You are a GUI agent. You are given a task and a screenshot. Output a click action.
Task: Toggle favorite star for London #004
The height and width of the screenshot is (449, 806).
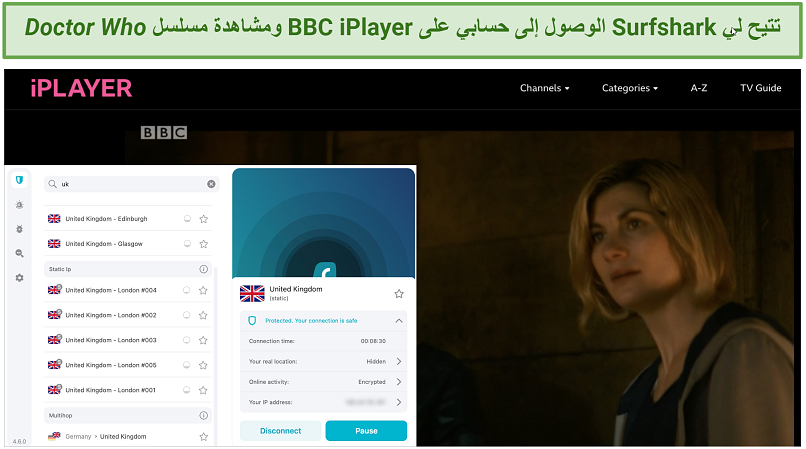click(204, 290)
